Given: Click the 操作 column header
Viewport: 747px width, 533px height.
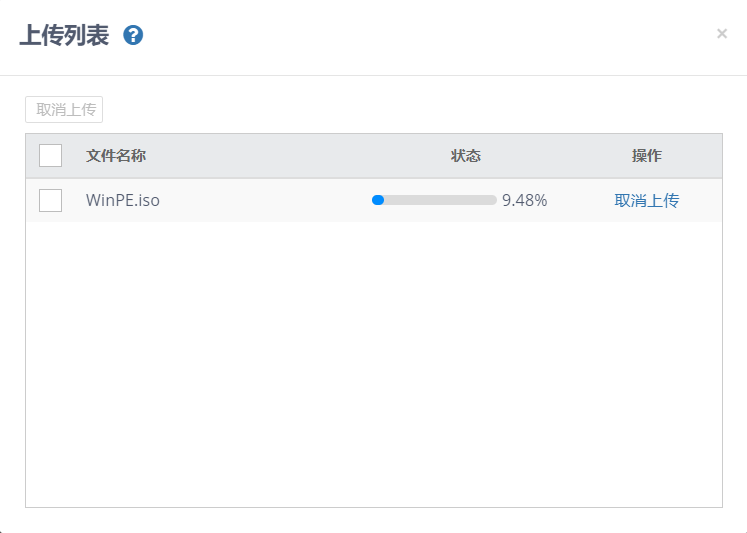Looking at the screenshot, I should [646, 156].
